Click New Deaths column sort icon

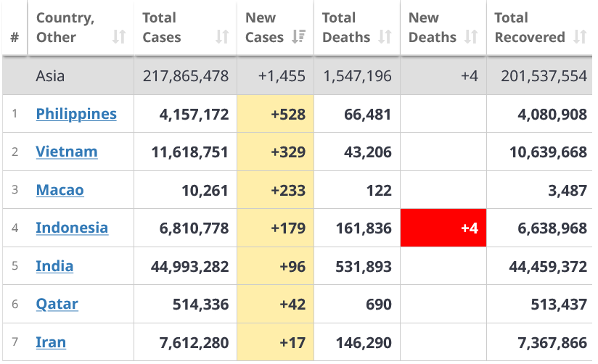coord(471,37)
